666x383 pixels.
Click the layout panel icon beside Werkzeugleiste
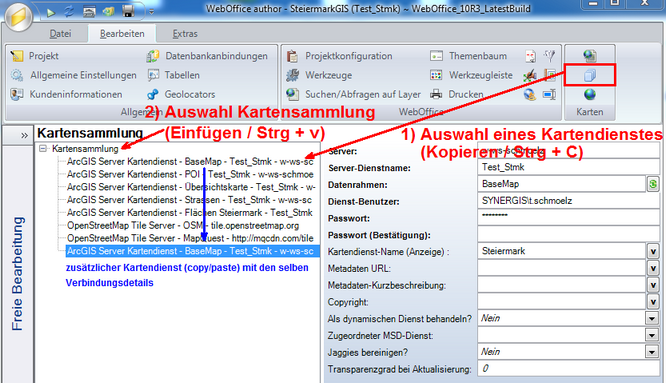[x=550, y=75]
